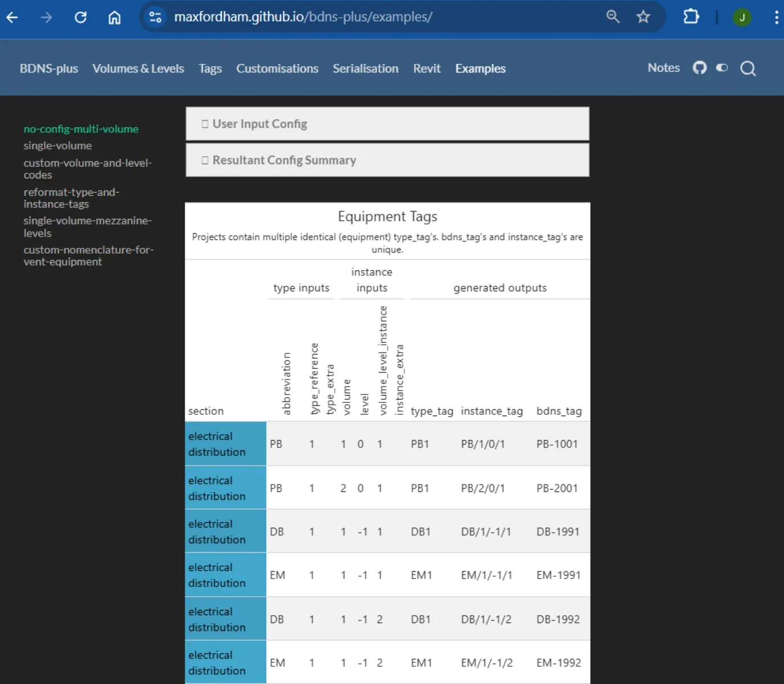Toggle dark/light theme switch

(722, 68)
